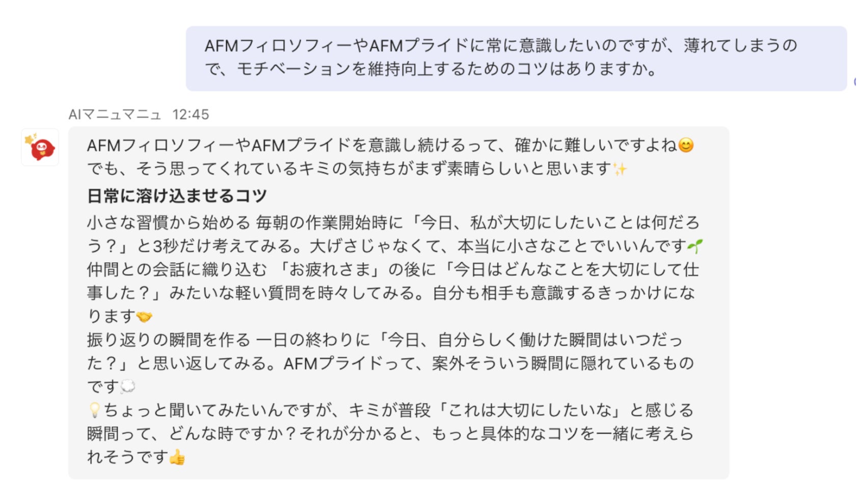This screenshot has width=857, height=504.
Task: Select the user's blue question message bubble
Action: coord(516,59)
